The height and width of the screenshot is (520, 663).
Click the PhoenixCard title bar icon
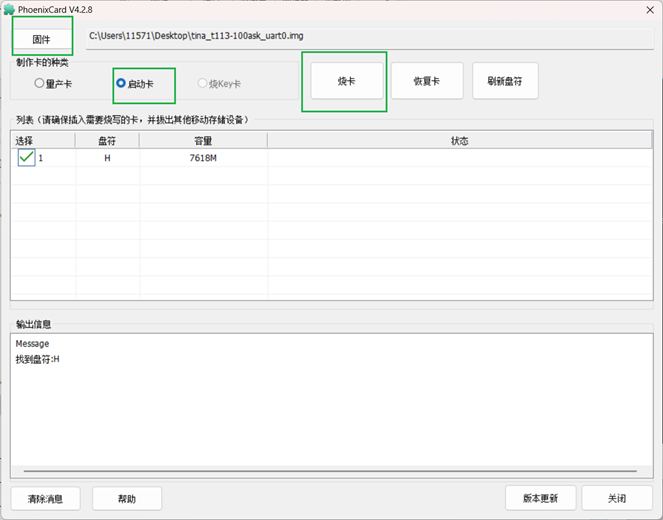coord(9,9)
